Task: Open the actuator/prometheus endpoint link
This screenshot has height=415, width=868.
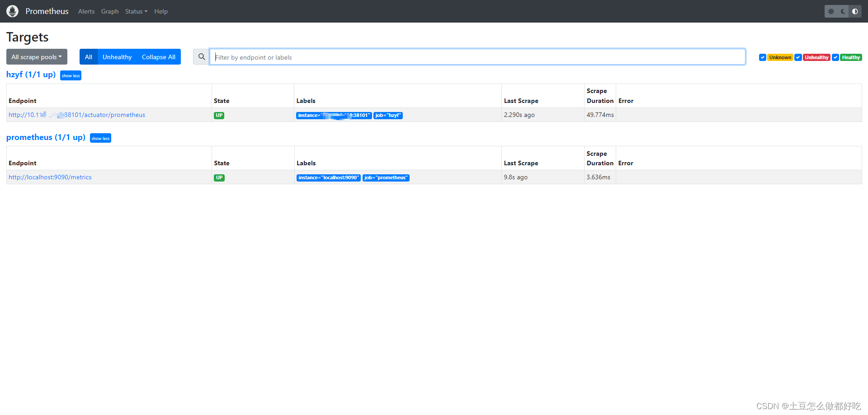Action: pos(77,115)
